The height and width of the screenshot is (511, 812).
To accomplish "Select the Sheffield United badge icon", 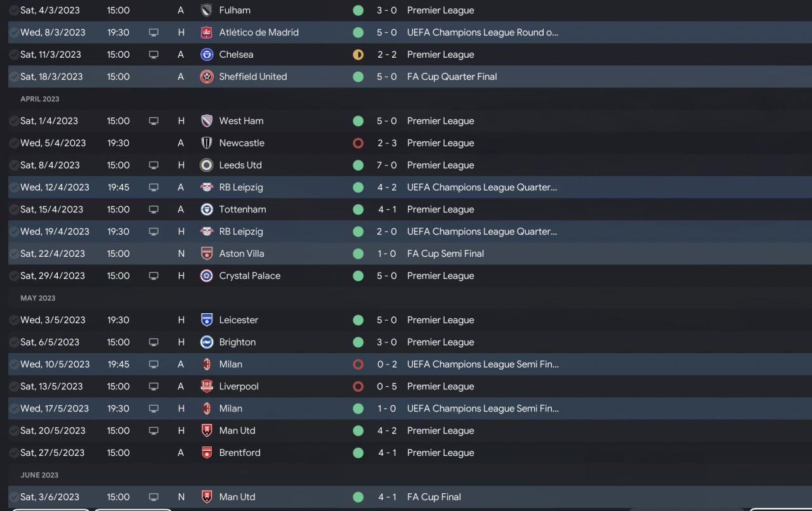I will point(206,77).
